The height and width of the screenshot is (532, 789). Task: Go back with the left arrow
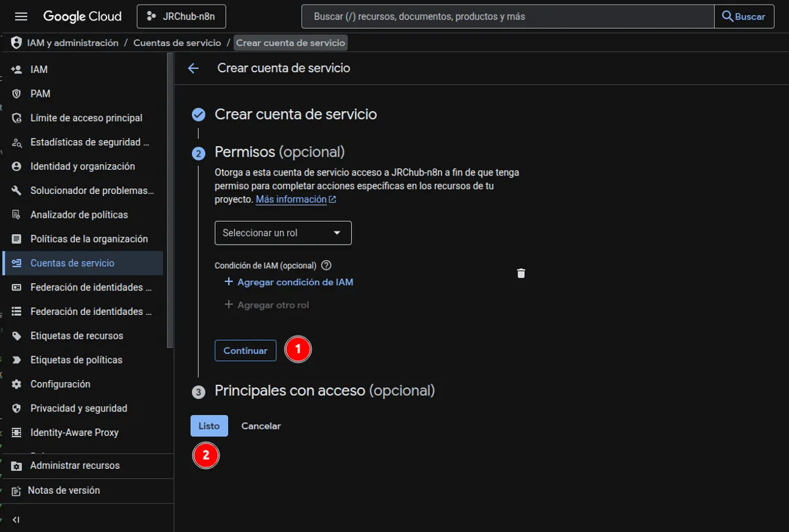193,68
